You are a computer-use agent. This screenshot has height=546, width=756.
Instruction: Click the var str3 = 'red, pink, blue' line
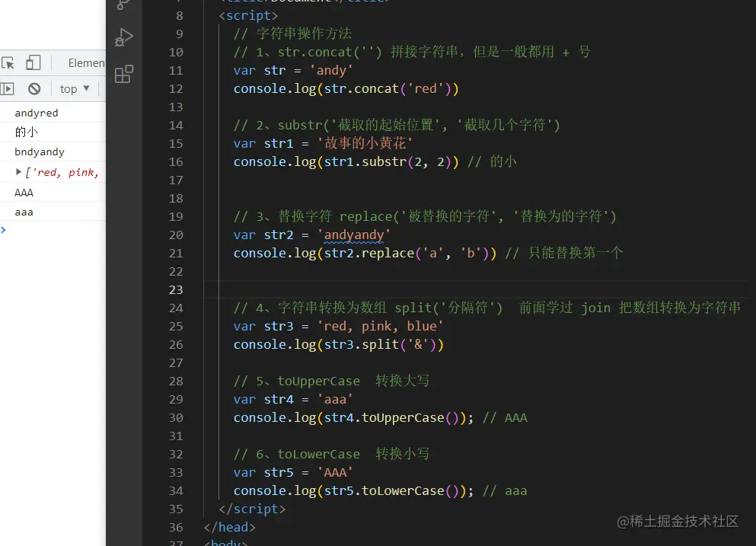pos(339,327)
